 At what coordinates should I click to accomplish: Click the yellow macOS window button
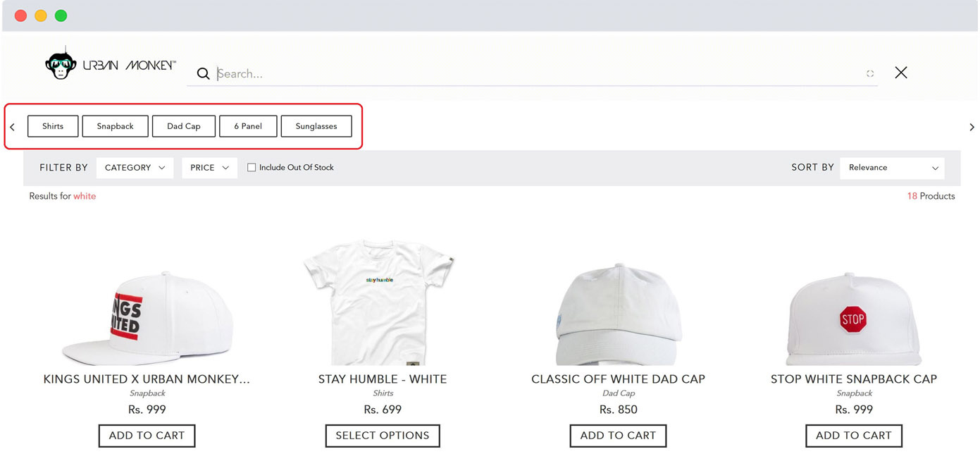[41, 16]
